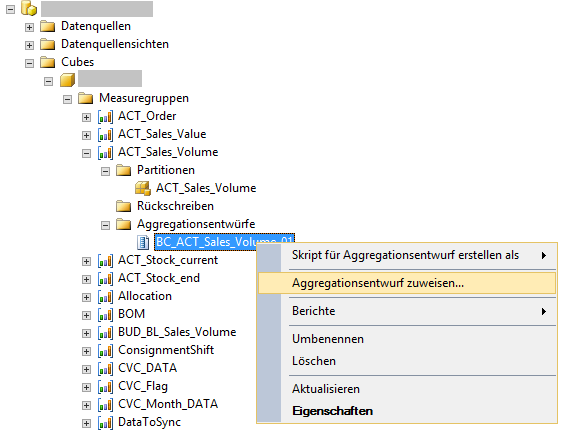The height and width of the screenshot is (432, 569).
Task: Click the database icon at tree root
Action: pyautogui.click(x=29, y=8)
